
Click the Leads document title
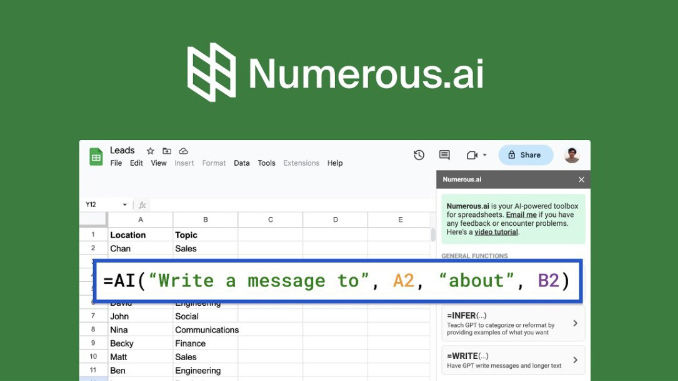[x=122, y=150]
